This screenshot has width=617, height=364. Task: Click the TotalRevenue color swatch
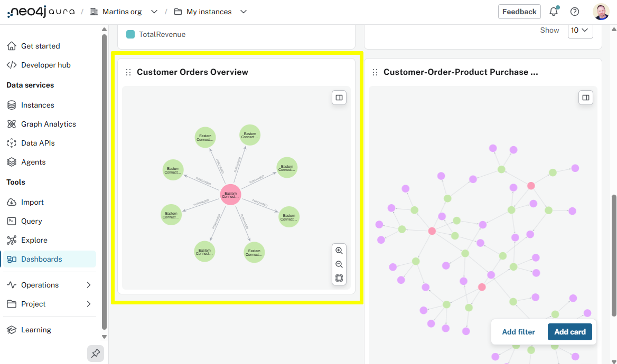(130, 34)
